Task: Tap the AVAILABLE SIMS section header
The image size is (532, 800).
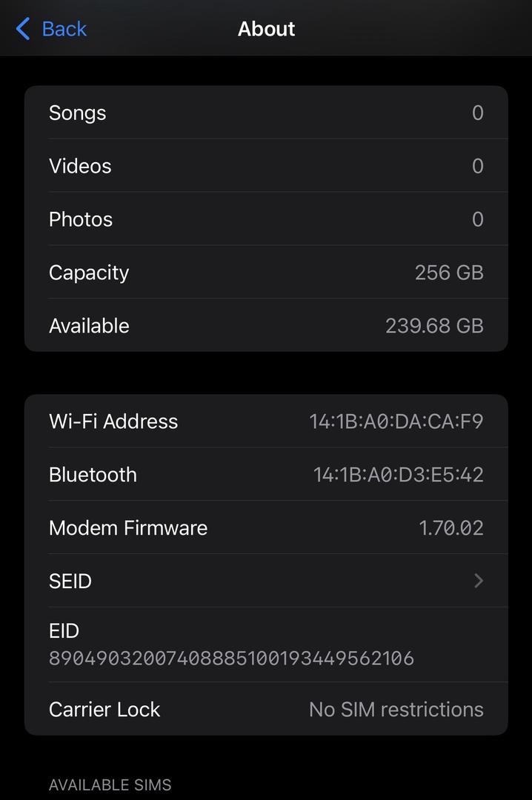Action: (110, 785)
